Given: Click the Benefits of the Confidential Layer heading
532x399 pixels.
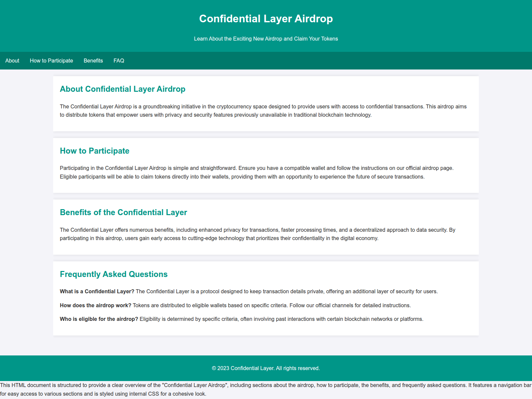Looking at the screenshot, I should coord(123,212).
